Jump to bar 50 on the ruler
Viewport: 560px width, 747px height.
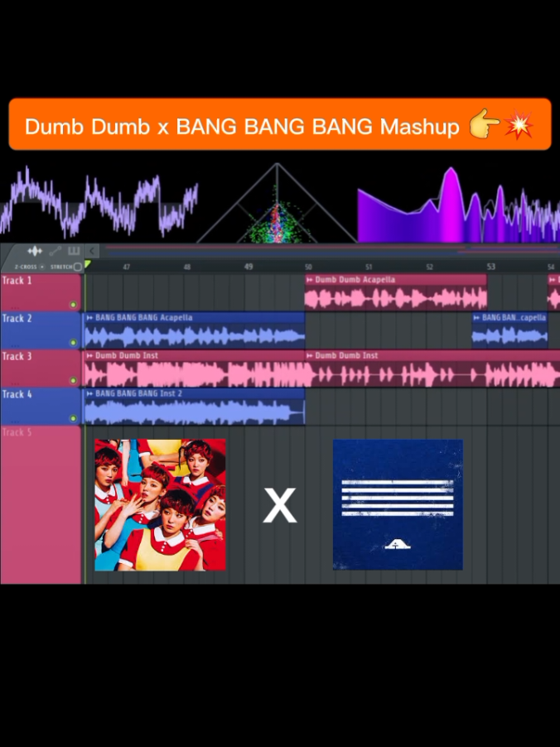[308, 267]
